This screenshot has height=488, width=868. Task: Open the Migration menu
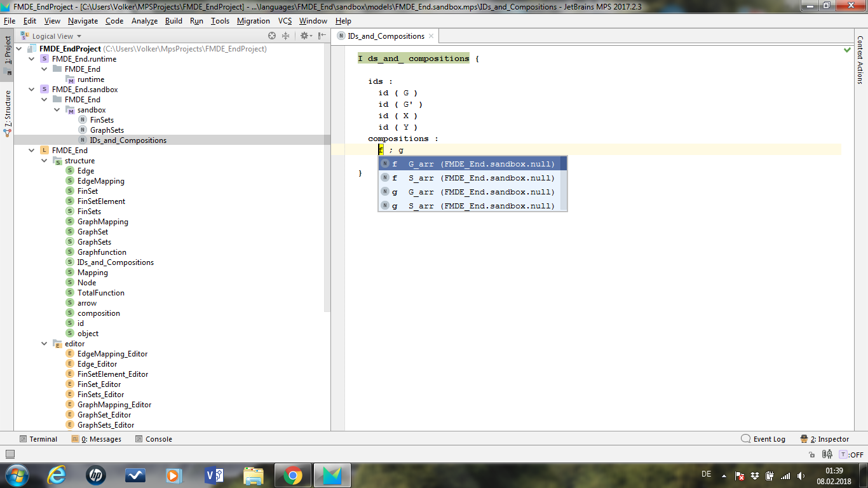tap(253, 21)
